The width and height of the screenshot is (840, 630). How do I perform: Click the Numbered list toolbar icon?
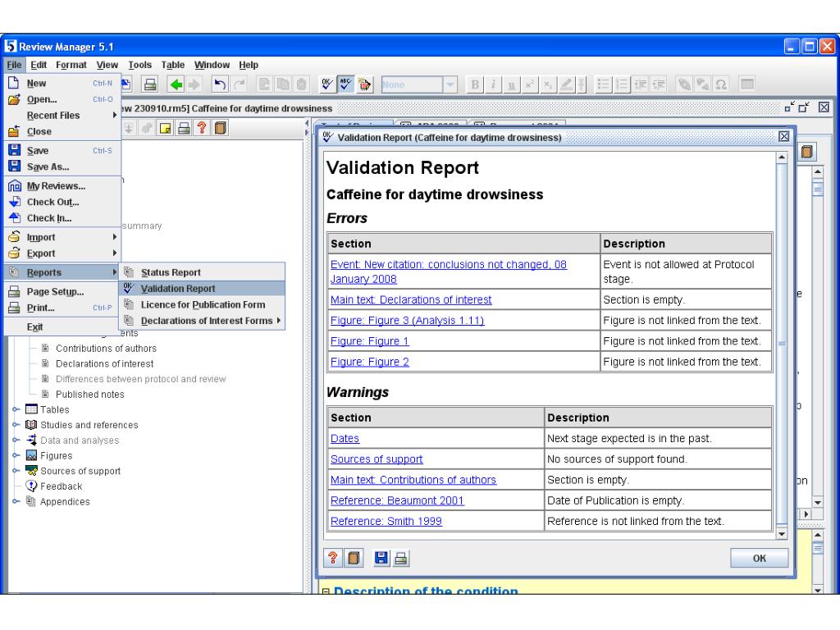[622, 84]
